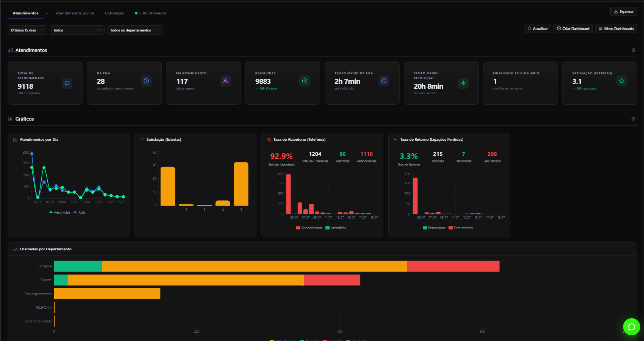This screenshot has width=644, height=341.
Task: Click the Comercial department label
Action: tap(44, 266)
